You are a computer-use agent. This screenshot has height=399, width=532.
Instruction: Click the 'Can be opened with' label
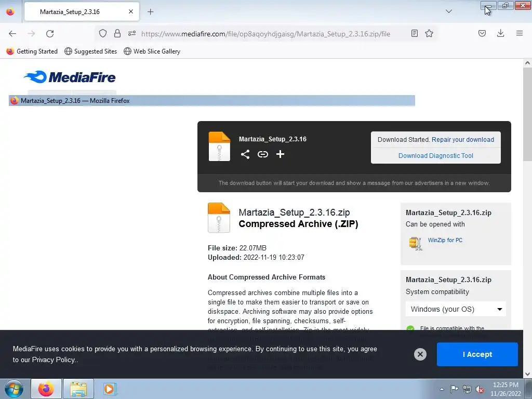click(435, 224)
